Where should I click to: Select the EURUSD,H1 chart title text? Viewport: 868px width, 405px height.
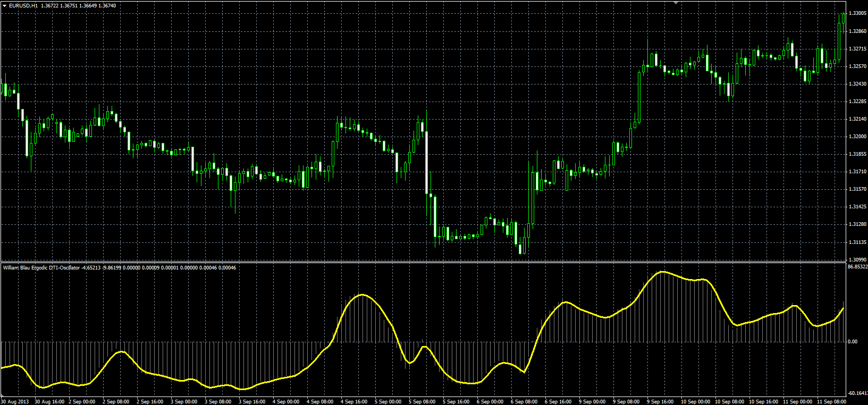click(23, 5)
